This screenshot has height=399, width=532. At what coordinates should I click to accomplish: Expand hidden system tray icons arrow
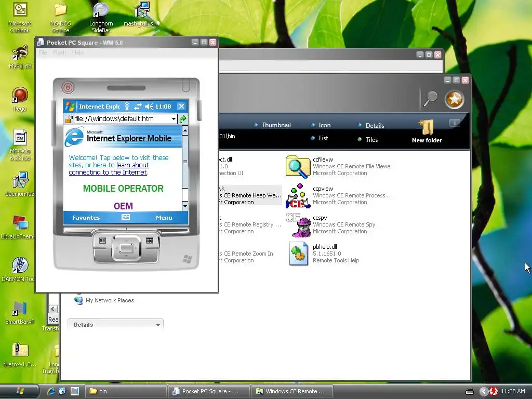(x=484, y=392)
